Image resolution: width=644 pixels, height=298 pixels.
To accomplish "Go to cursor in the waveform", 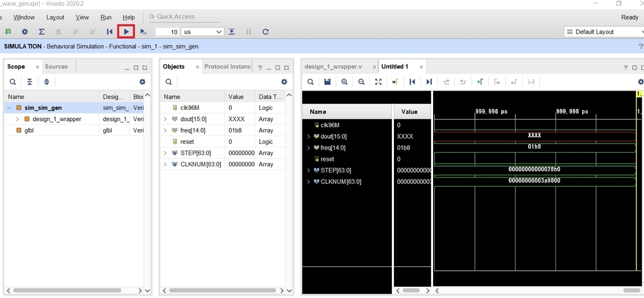I will click(395, 82).
